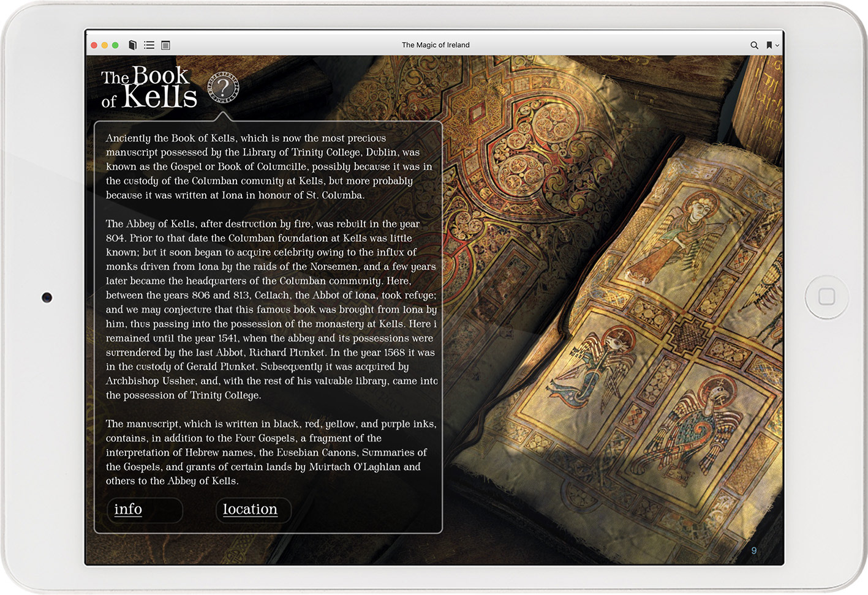Select the location button
868x595 pixels.
point(253,510)
